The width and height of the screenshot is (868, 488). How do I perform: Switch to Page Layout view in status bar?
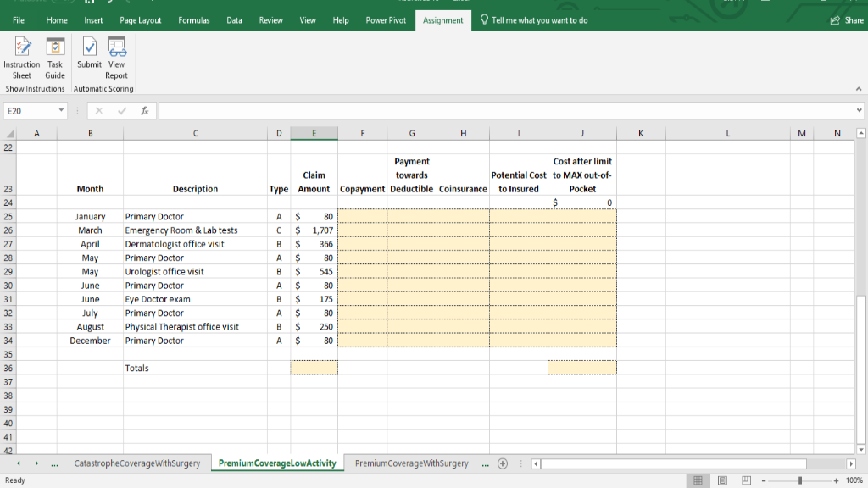[722, 480]
